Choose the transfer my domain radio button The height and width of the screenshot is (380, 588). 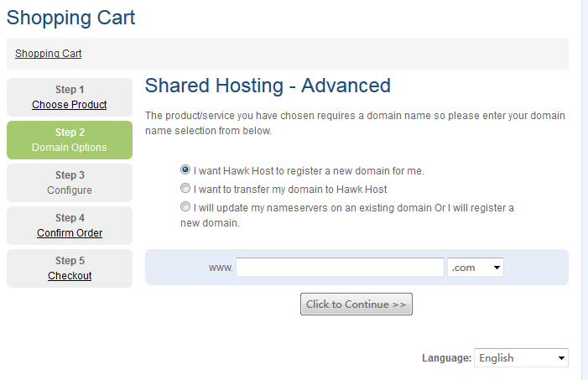coord(185,189)
